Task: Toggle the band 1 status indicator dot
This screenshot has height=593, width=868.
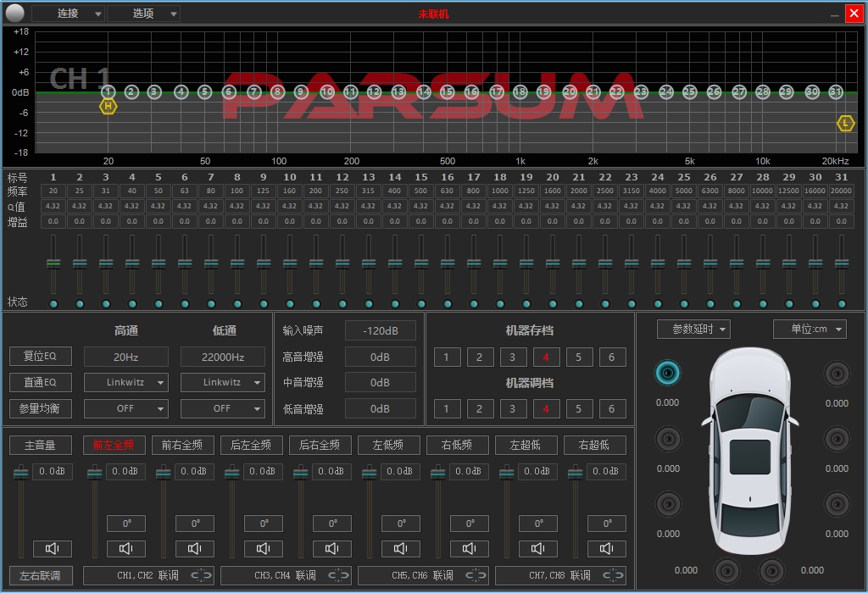Action: (x=53, y=303)
